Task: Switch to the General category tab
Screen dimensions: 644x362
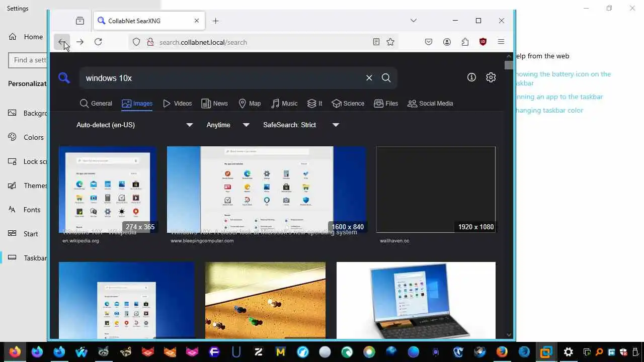Action: tap(96, 104)
